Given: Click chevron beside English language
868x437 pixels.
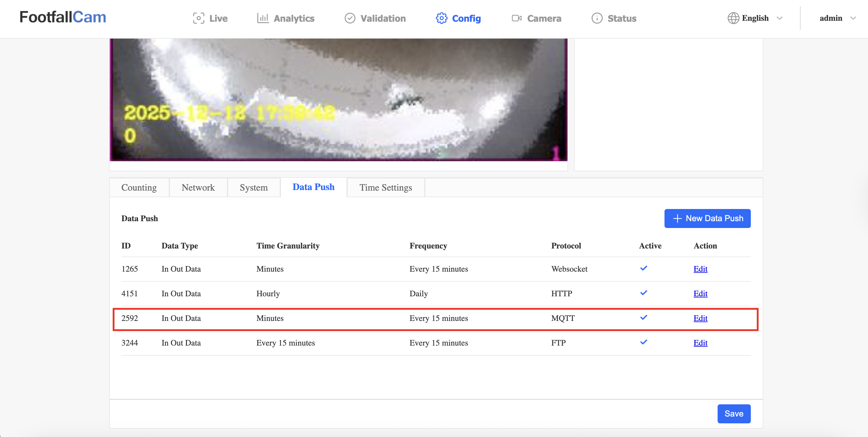Looking at the screenshot, I should pos(779,18).
